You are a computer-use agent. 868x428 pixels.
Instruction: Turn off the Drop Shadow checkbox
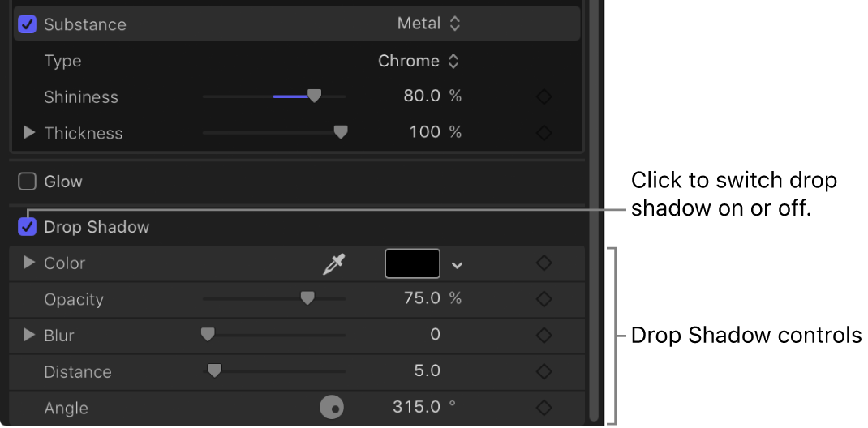(28, 227)
